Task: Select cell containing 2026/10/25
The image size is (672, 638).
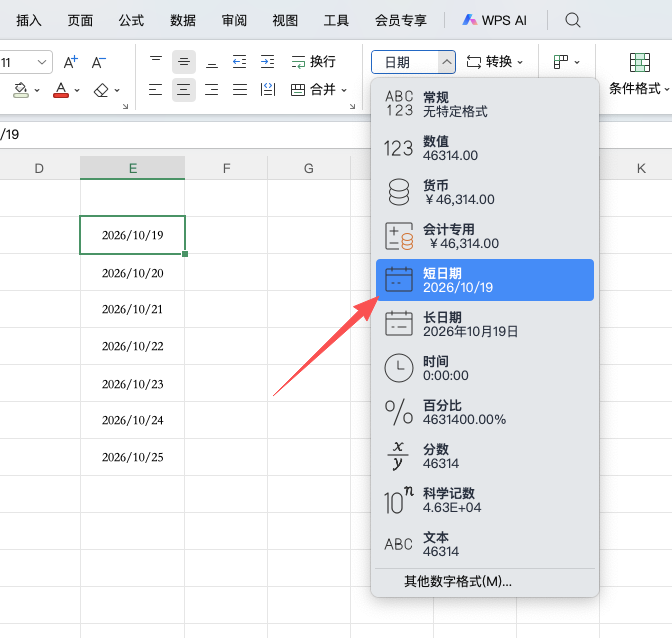Action: pos(132,457)
